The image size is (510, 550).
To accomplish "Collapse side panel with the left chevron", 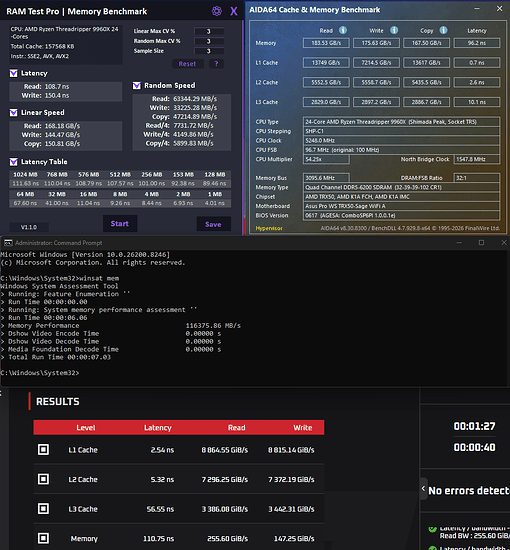I will [424, 489].
